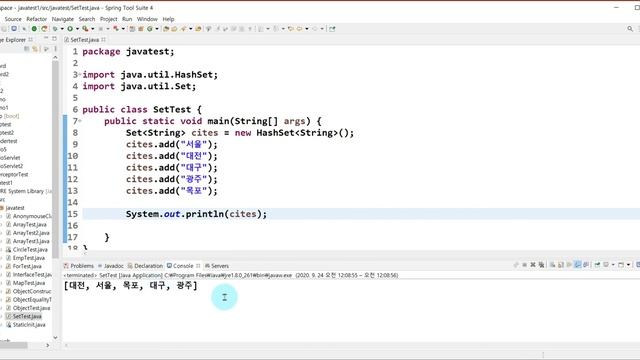Click the green Run button in the toolbar
Screen dimensions: 640x360
[x=70, y=29]
